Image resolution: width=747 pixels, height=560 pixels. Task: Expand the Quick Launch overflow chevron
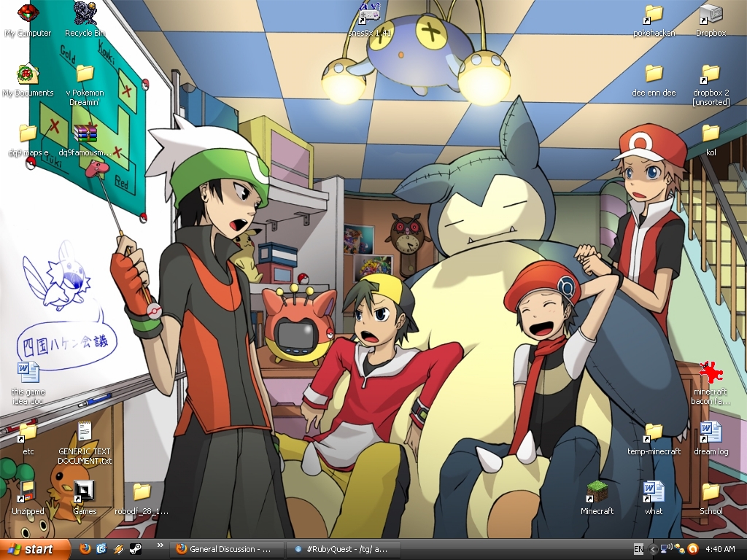[159, 545]
